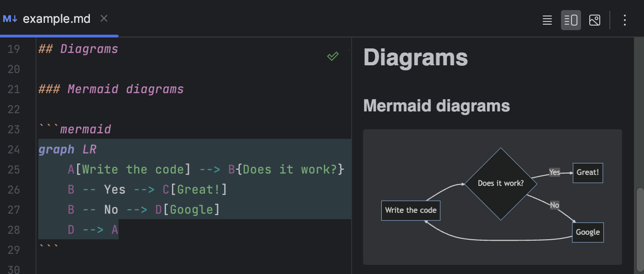The width and height of the screenshot is (644, 274).
Task: Switch to preview-only rendering mode
Action: point(595,20)
